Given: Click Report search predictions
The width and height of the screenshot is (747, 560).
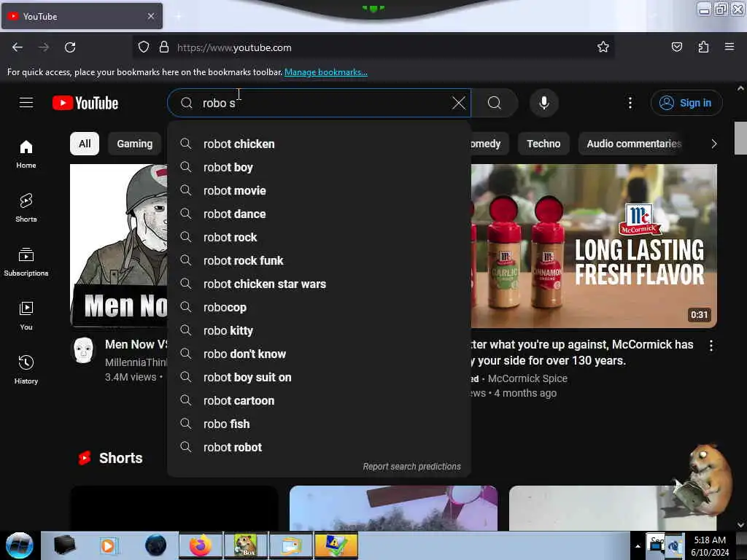Looking at the screenshot, I should tap(411, 467).
